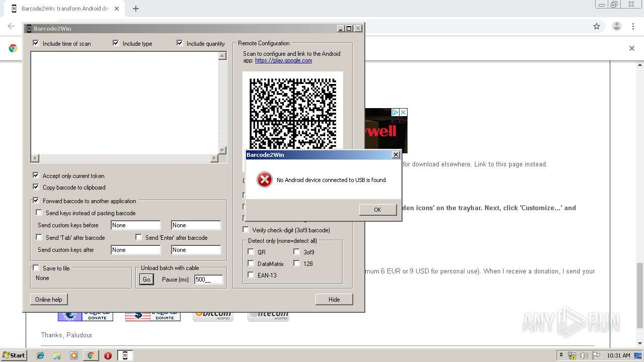Click the remote configuration barcode image
644x362 pixels.
click(x=293, y=115)
